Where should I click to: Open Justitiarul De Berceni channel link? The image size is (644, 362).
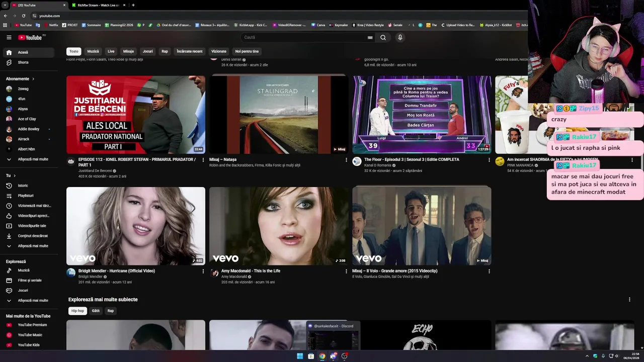coord(95,171)
